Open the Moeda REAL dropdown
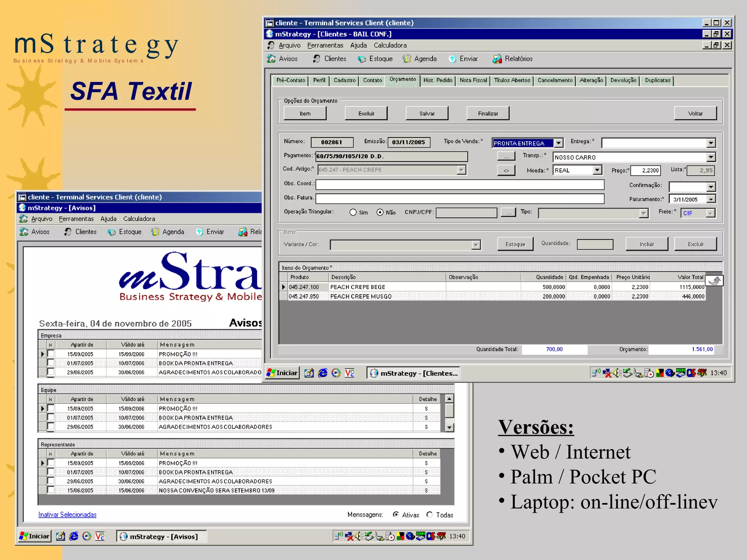Image resolution: width=747 pixels, height=560 pixels. pos(597,170)
